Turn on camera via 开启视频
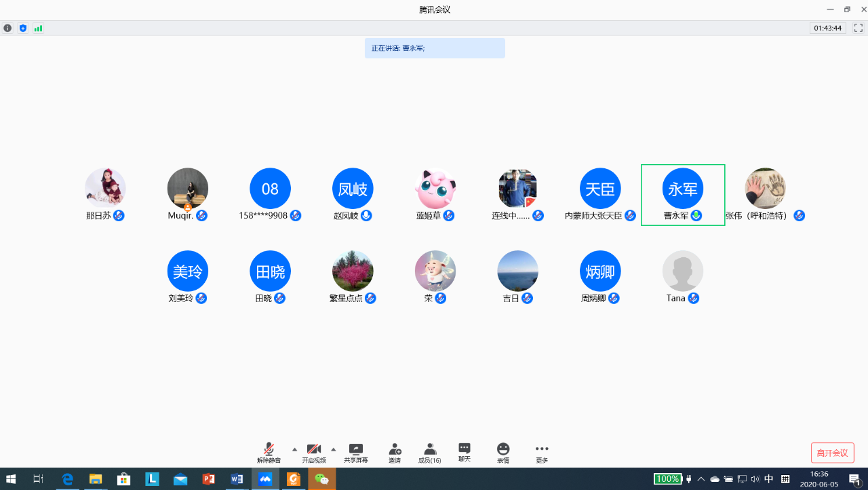 313,453
